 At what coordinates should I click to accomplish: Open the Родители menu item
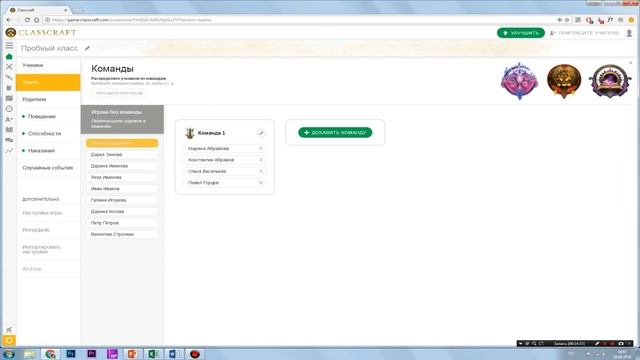tap(48, 100)
